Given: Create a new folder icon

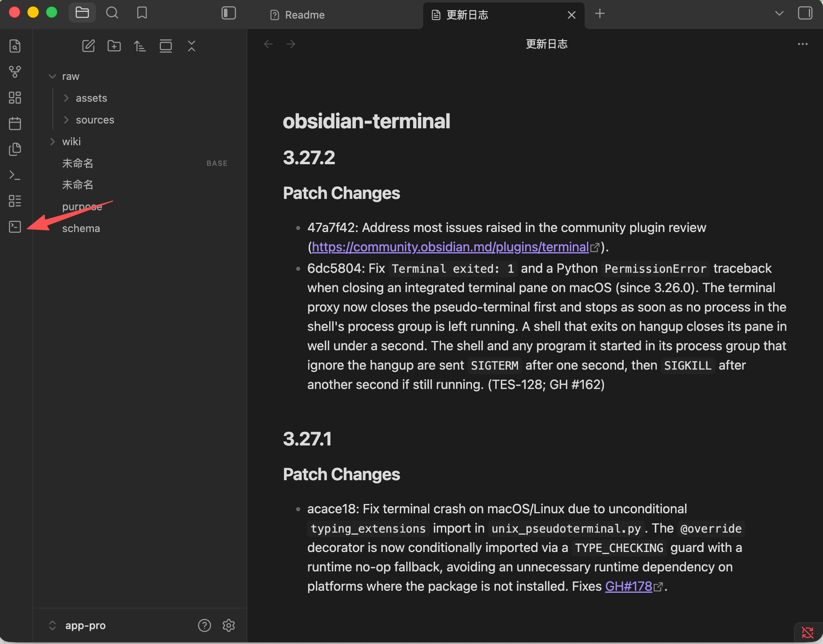Looking at the screenshot, I should tap(114, 46).
